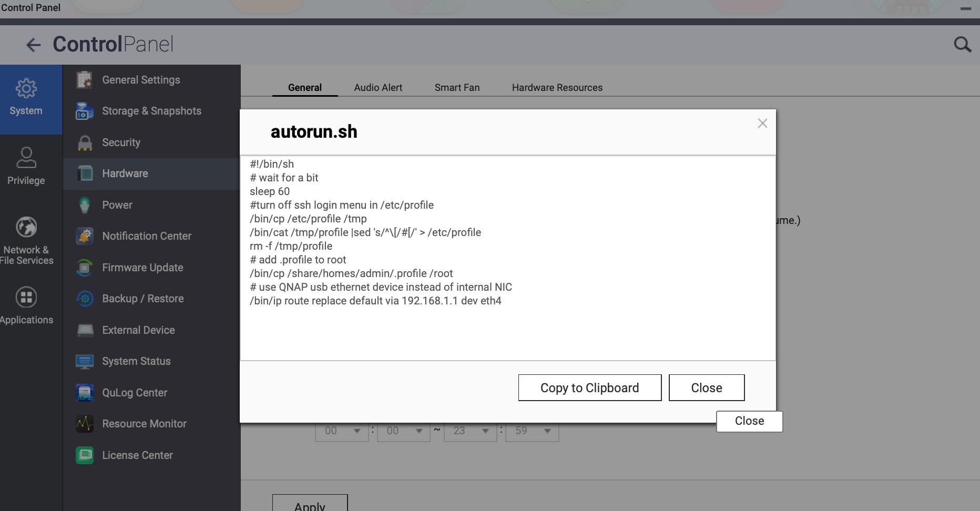Select Network & File Services icon

26,227
